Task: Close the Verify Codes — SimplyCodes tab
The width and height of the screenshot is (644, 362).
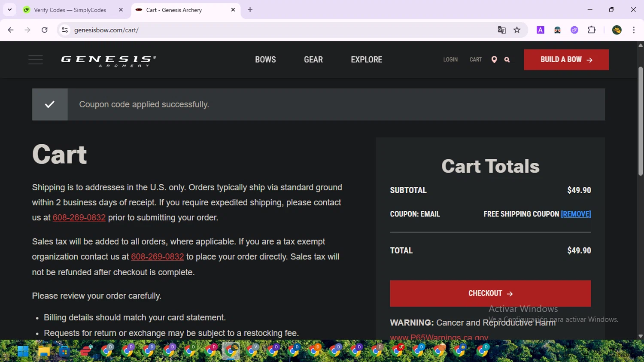Action: (121, 10)
